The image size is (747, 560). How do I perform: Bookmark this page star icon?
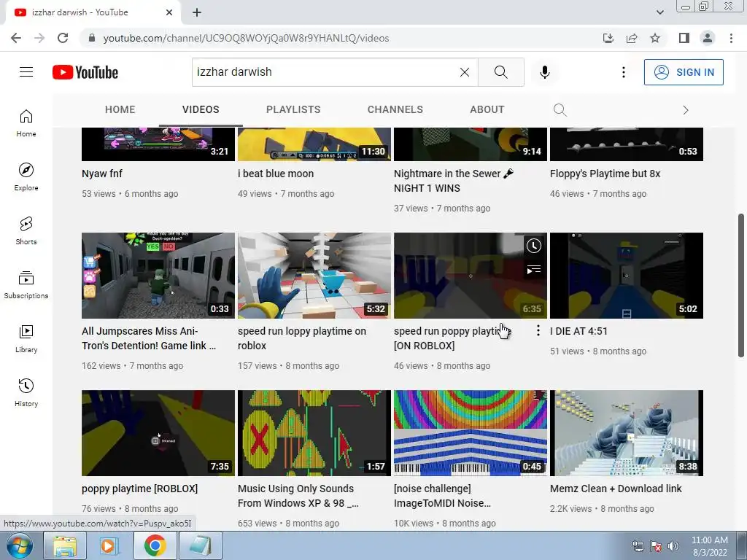(655, 38)
